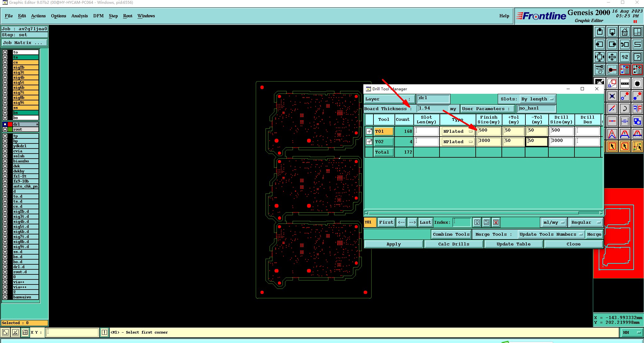The width and height of the screenshot is (644, 343).
Task: Open the T01 Type NPlated dropdown
Action: [458, 132]
